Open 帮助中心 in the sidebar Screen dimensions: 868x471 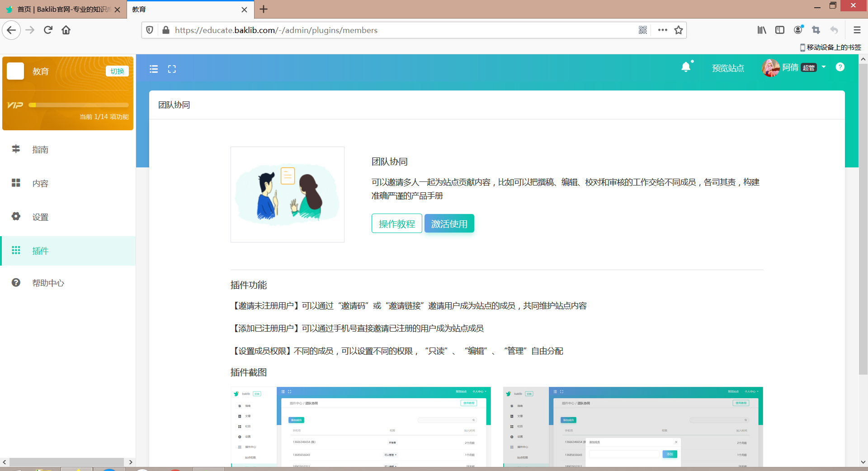(x=68, y=283)
